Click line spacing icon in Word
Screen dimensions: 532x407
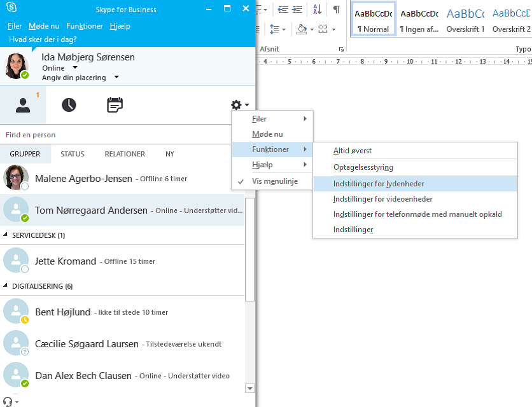coord(274,29)
